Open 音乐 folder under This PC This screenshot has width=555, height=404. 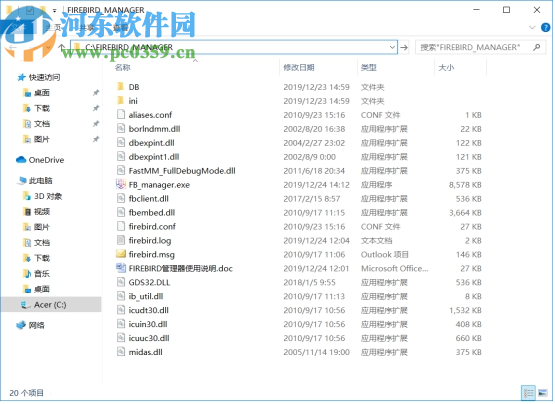pyautogui.click(x=42, y=273)
